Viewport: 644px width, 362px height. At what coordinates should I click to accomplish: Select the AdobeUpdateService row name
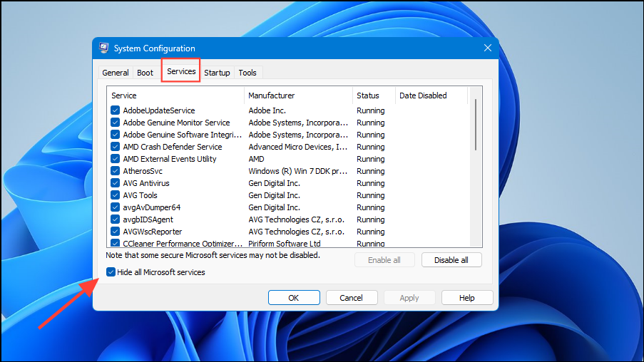click(x=159, y=110)
